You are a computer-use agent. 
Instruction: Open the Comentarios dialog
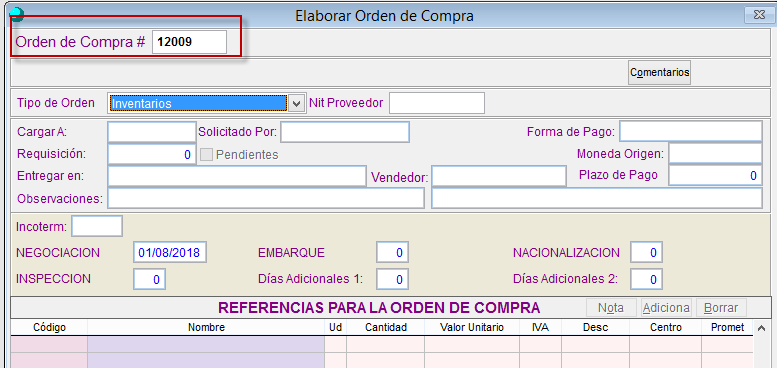point(659,72)
